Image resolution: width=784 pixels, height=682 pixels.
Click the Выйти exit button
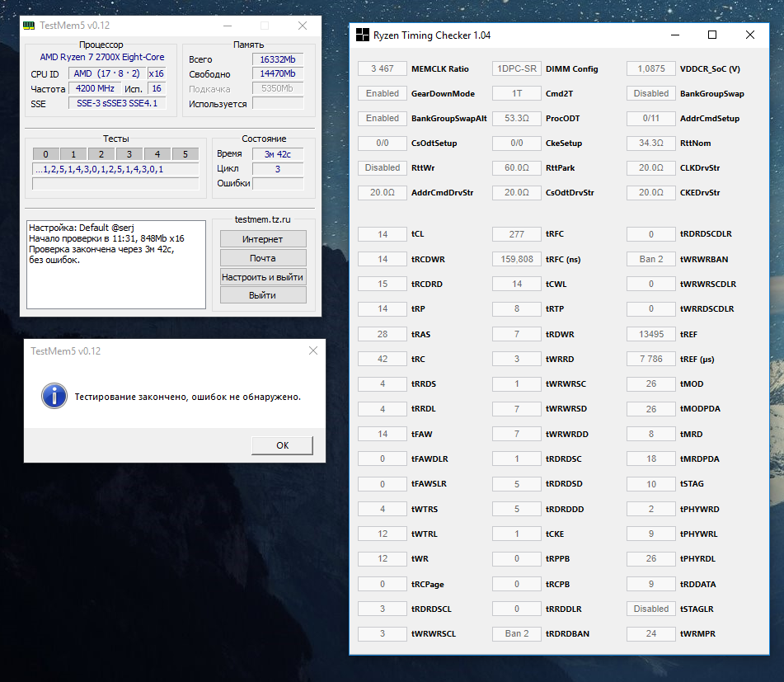coord(263,295)
